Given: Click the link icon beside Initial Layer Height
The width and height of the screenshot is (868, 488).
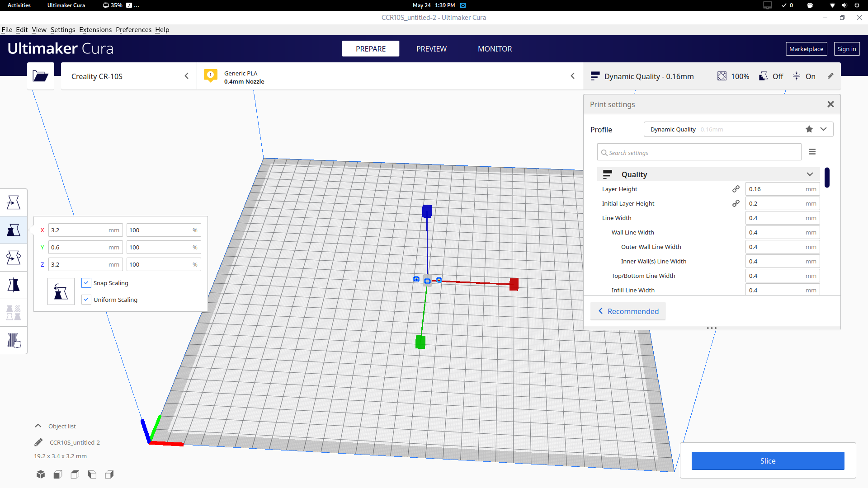Looking at the screenshot, I should click(736, 203).
